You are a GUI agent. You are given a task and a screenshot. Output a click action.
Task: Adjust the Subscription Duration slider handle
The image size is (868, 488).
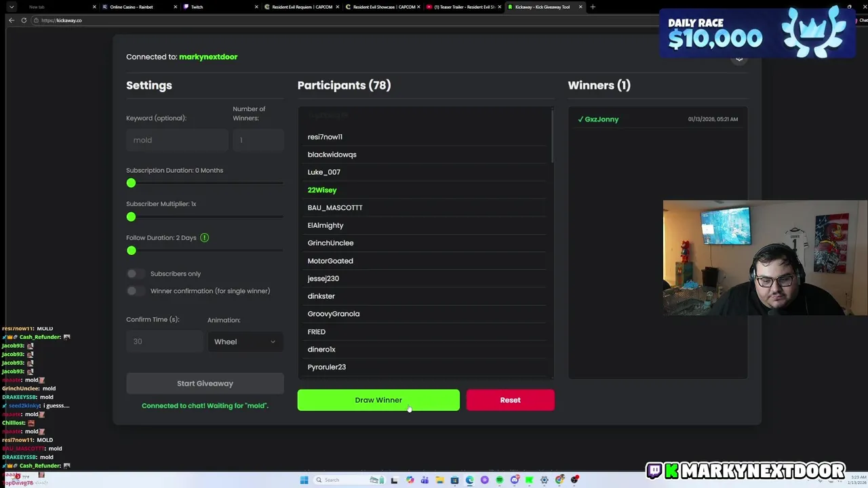pyautogui.click(x=131, y=183)
